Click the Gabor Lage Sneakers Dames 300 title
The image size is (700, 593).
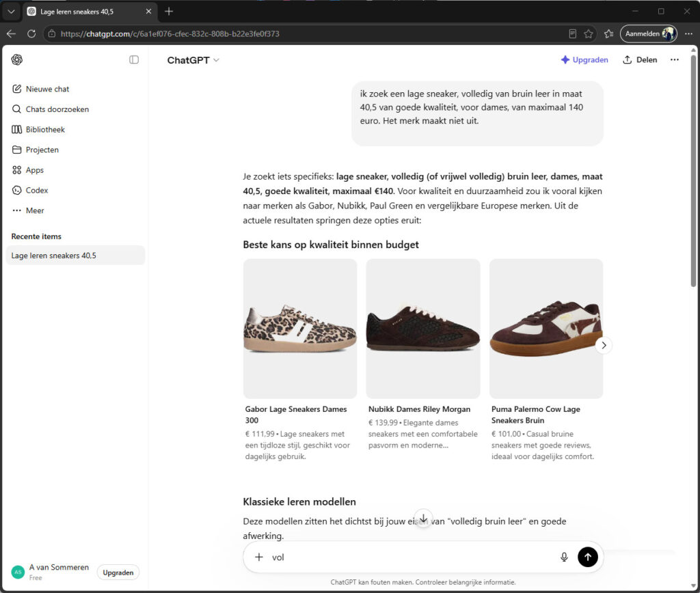pyautogui.click(x=296, y=415)
